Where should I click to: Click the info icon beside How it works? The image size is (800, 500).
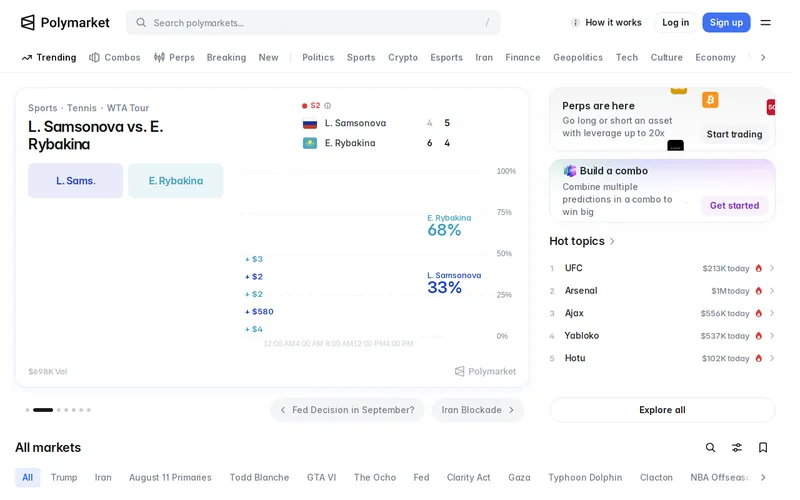coord(575,22)
